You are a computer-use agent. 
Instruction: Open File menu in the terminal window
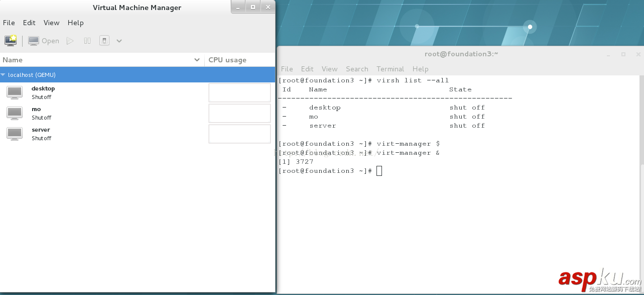[287, 69]
